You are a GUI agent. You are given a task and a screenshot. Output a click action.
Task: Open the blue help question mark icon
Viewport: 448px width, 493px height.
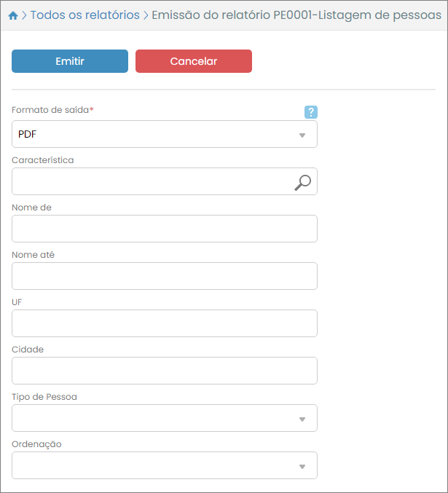(x=311, y=111)
